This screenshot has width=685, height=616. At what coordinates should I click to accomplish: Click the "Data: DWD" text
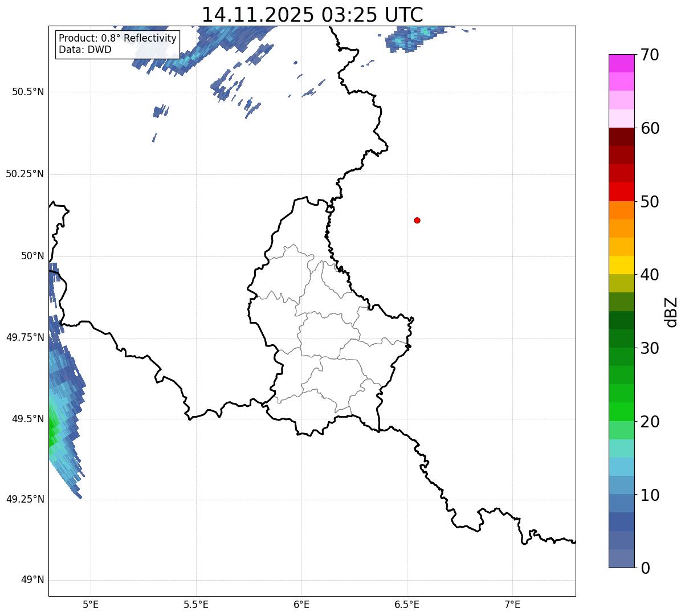pyautogui.click(x=85, y=50)
